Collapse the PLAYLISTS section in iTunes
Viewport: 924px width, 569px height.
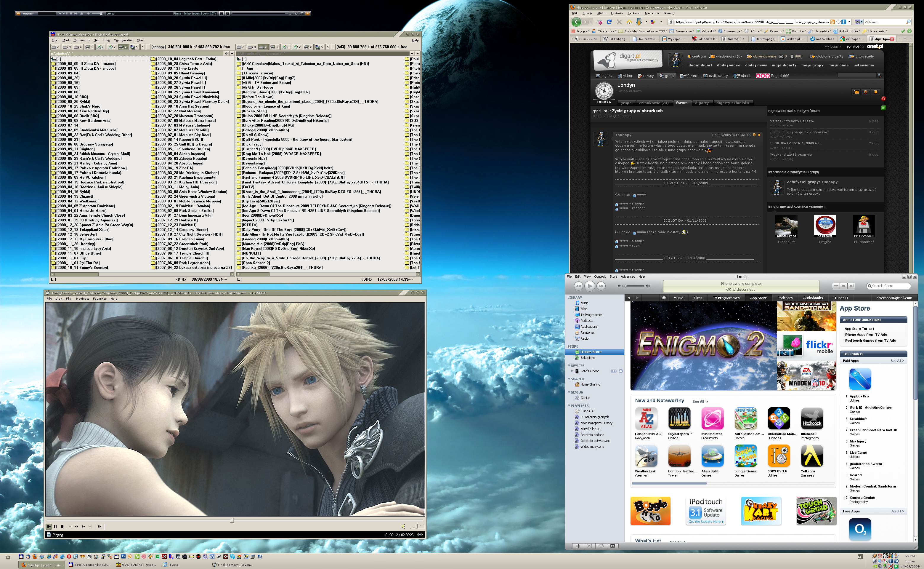(569, 406)
